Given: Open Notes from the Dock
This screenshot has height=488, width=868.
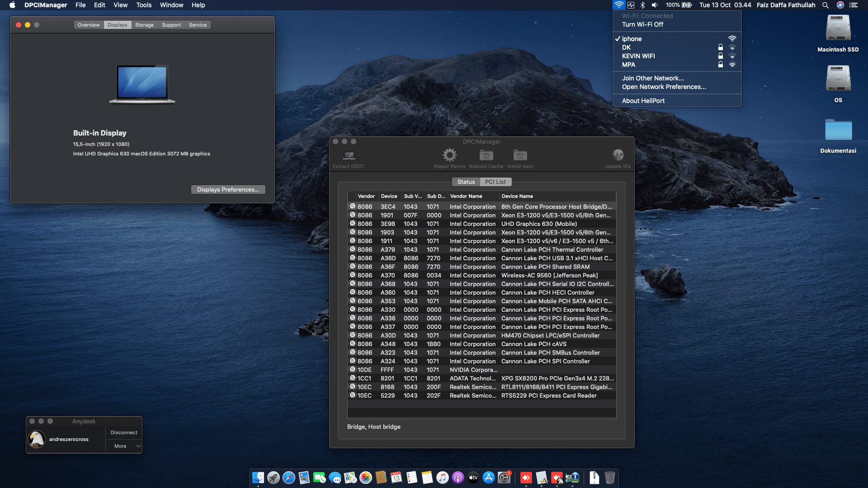Looking at the screenshot, I should click(427, 478).
